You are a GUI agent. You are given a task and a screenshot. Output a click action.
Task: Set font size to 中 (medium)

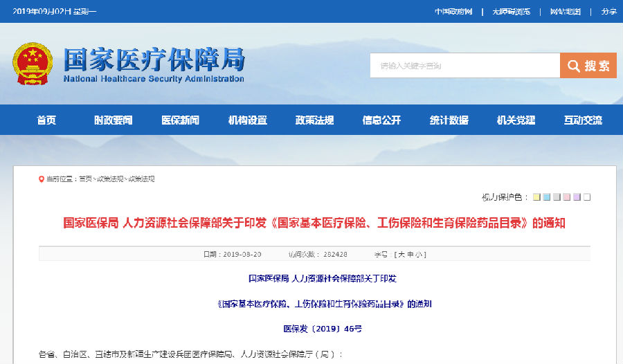tap(410, 255)
